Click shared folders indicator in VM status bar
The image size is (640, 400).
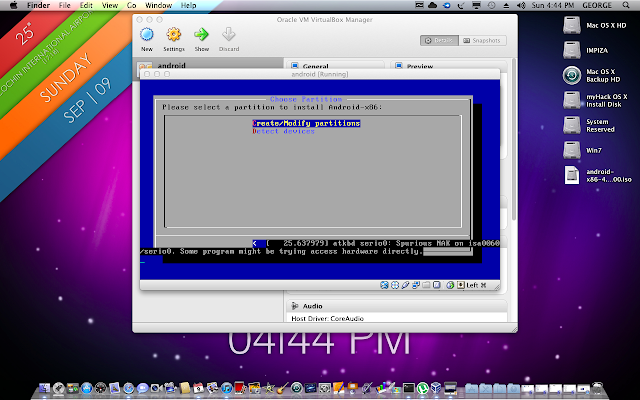426,285
